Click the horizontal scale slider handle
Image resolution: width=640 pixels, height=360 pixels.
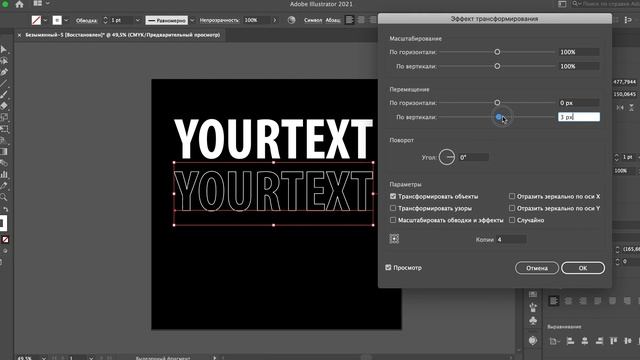tap(497, 52)
